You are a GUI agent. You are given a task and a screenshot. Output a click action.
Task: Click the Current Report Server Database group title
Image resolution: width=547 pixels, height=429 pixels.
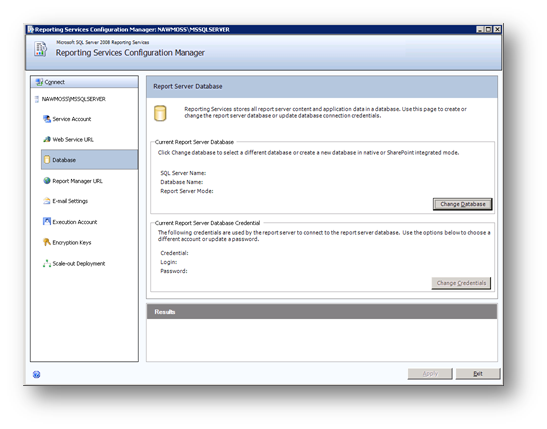(194, 142)
